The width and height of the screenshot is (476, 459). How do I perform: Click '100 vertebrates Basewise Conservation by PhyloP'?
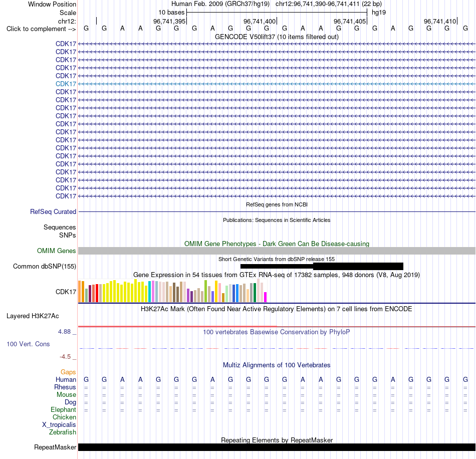[277, 332]
